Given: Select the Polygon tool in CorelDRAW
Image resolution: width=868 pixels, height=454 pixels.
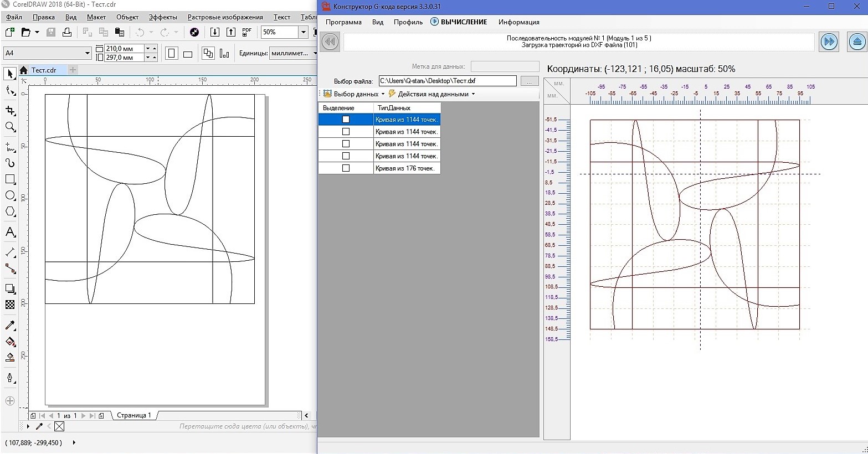Looking at the screenshot, I should tap(10, 211).
